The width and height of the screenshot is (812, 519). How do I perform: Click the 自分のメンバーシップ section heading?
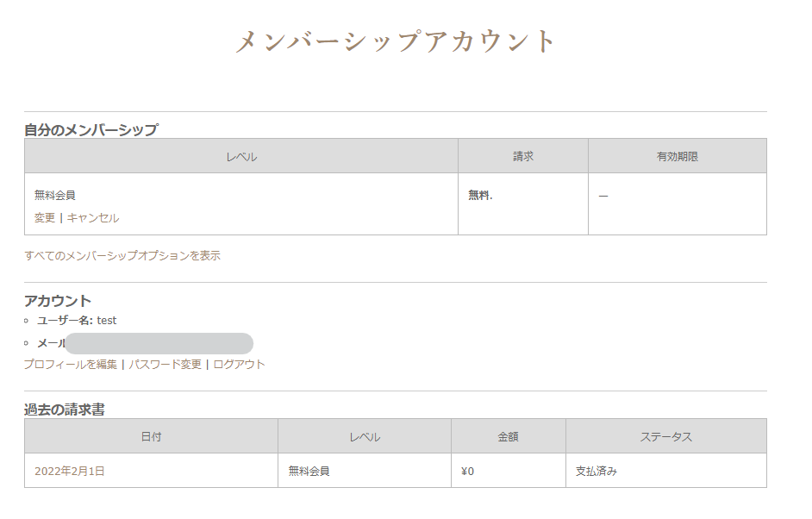[91, 130]
